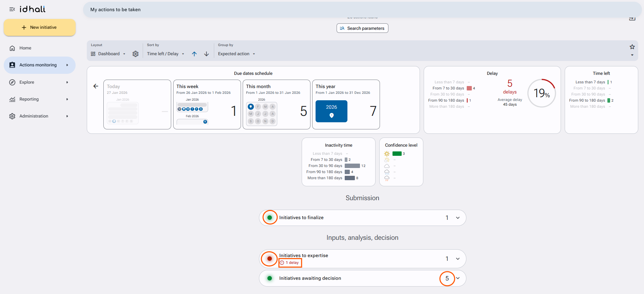Open the Dashboard layout dropdown
Viewport: 644px width, 294px height.
click(108, 54)
